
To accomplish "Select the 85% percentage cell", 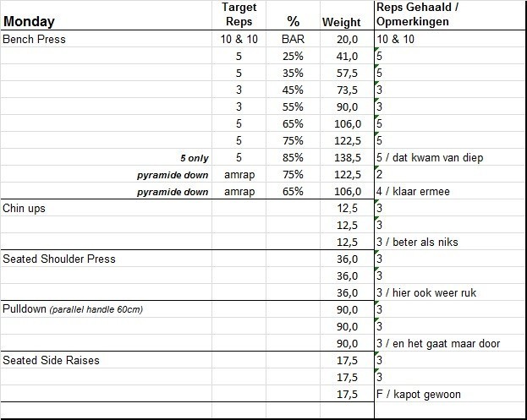I will [x=293, y=158].
